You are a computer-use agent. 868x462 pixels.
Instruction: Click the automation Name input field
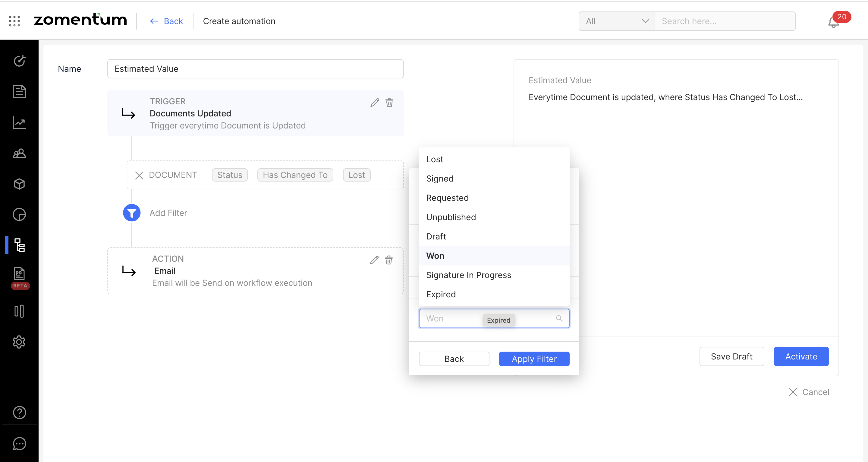(255, 69)
